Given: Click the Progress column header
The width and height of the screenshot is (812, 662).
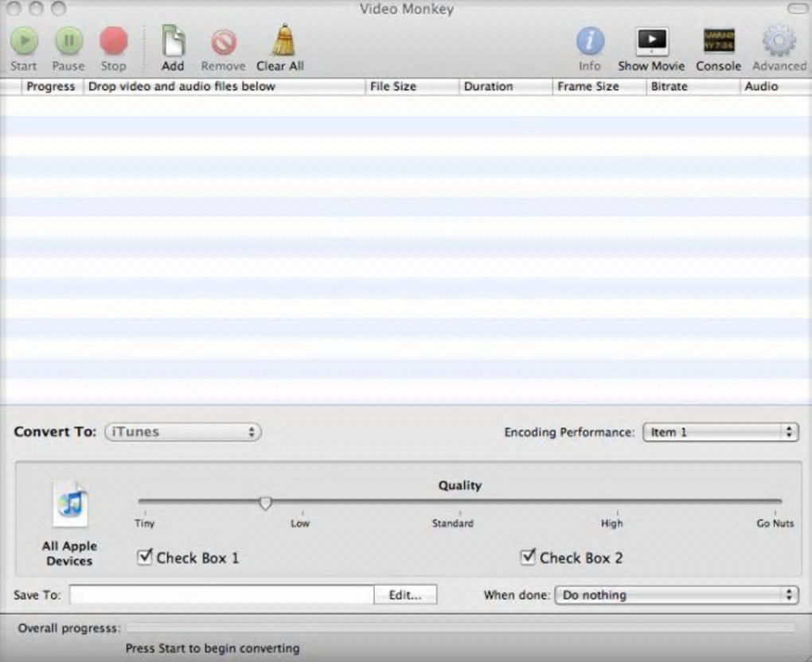Looking at the screenshot, I should pos(51,87).
